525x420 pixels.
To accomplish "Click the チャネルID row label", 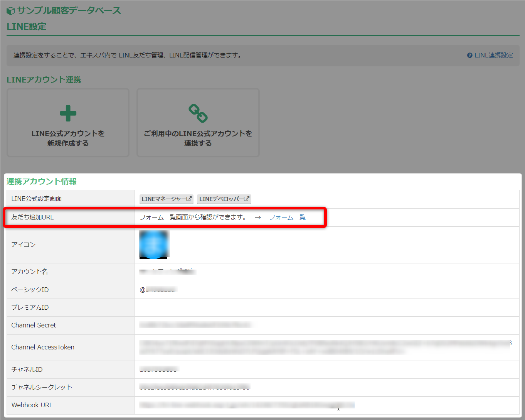I will coord(27,369).
